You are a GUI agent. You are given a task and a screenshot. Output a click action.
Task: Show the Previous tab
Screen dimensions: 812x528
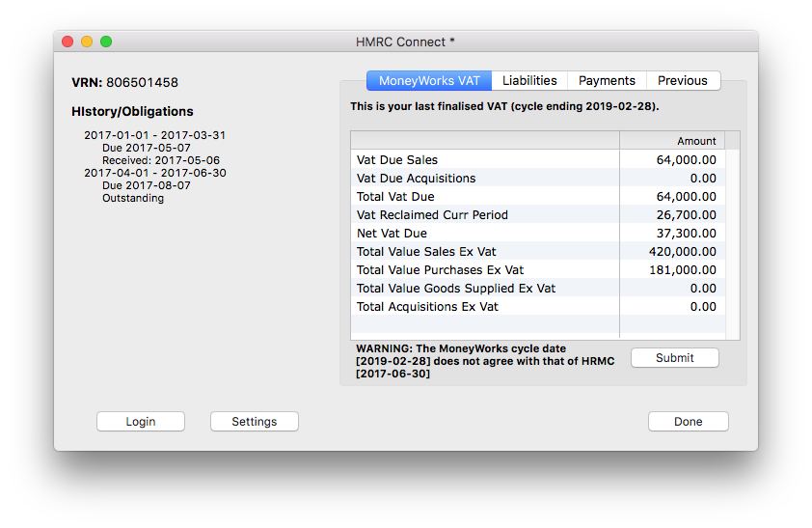coord(683,81)
